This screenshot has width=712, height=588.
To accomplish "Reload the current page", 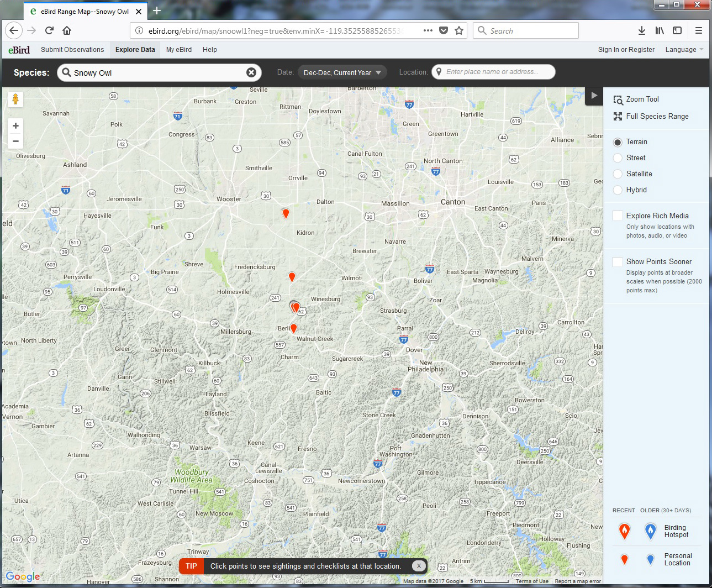I will point(49,30).
